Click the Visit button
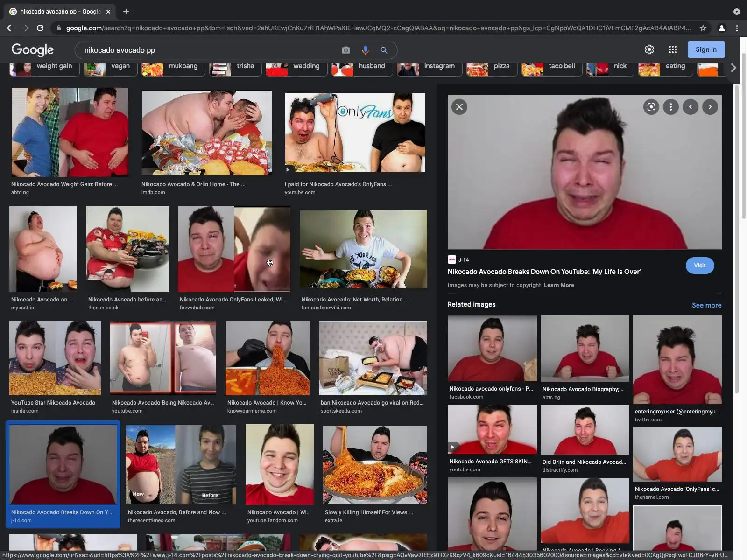 pos(699,266)
